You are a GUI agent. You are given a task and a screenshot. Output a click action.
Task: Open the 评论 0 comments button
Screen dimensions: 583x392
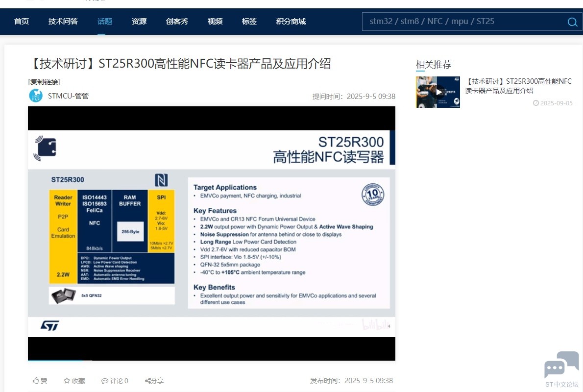coord(115,380)
